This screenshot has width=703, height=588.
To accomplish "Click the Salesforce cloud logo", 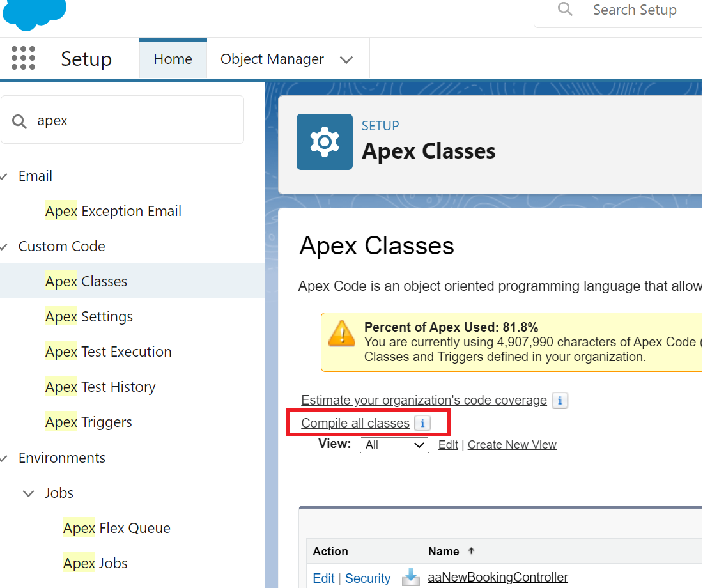I will [x=35, y=14].
